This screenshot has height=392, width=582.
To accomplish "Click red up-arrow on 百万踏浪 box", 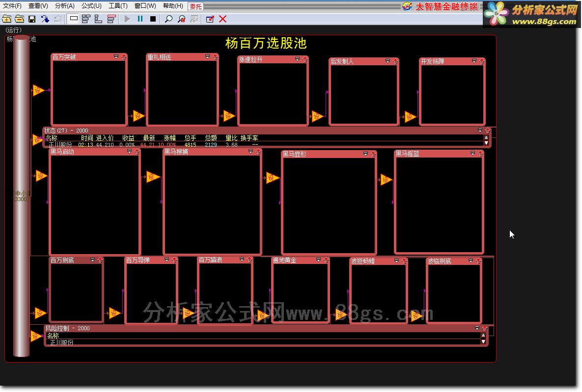I will coord(249,259).
